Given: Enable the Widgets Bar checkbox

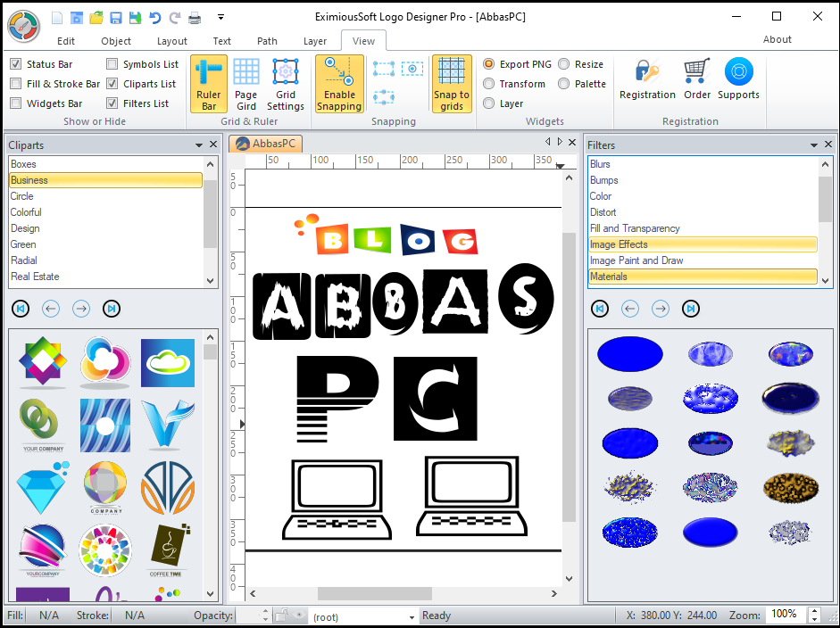Looking at the screenshot, I should pos(16,103).
